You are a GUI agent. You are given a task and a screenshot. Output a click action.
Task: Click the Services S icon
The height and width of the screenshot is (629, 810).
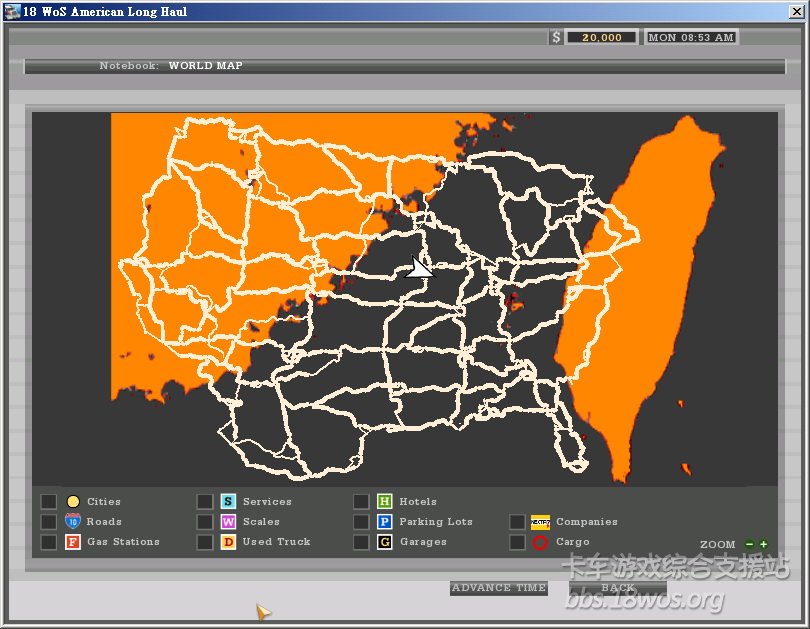pyautogui.click(x=228, y=502)
